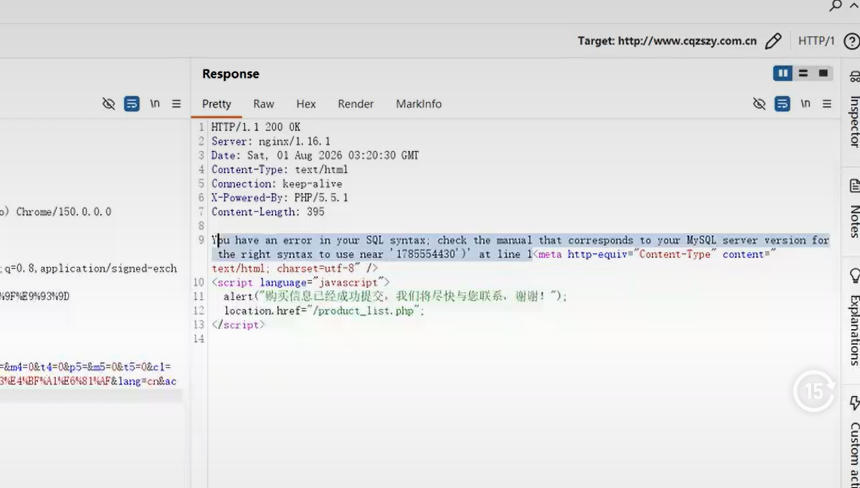Viewport: 860px width, 488px height.
Task: Toggle hidden-eye icon in Response toolbar
Action: click(759, 104)
